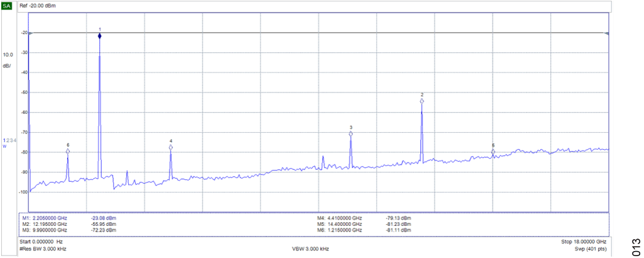Click the Swp (401 pts) setting
Screen dimensions: 644x258
589,249
